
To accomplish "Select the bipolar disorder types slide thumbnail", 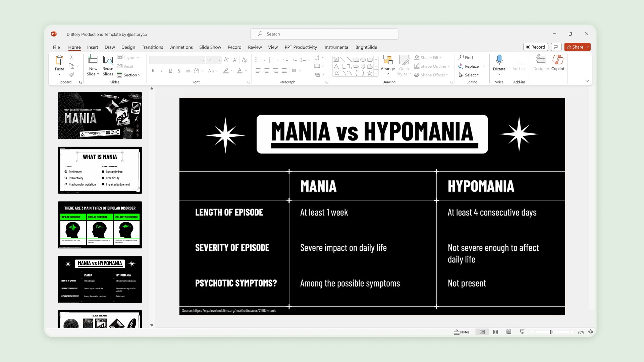I will [100, 225].
